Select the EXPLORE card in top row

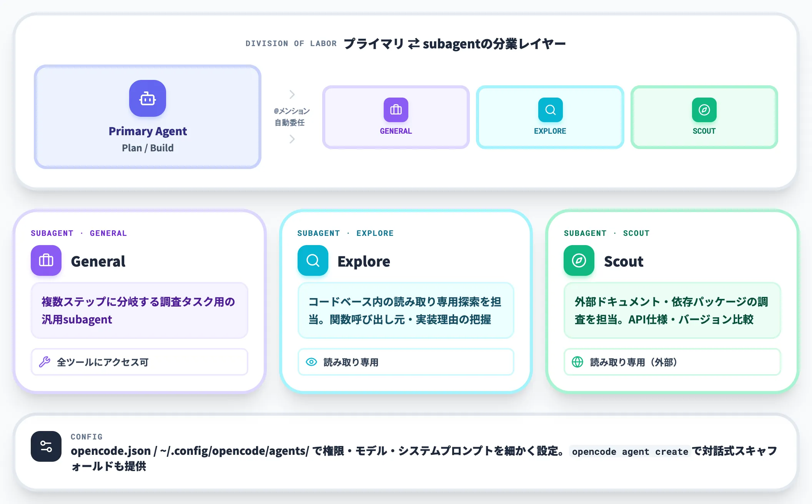550,117
